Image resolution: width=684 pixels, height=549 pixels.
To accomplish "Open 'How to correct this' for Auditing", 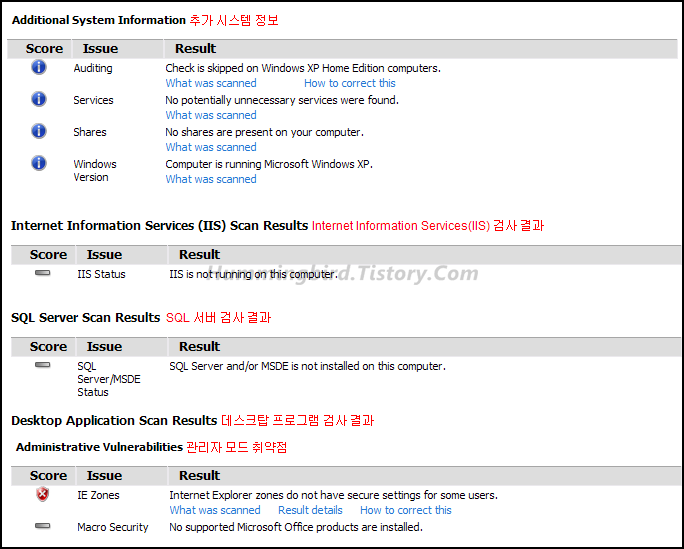I will [x=350, y=84].
